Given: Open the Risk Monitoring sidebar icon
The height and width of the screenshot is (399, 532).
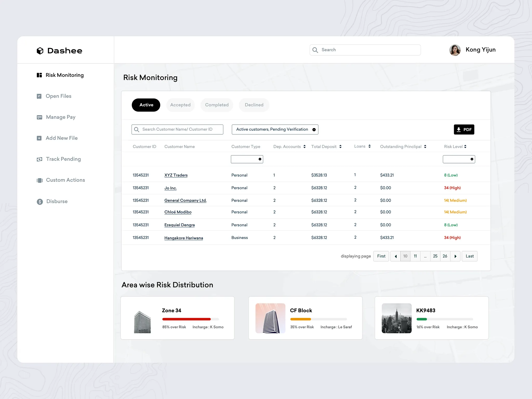Looking at the screenshot, I should tap(39, 75).
